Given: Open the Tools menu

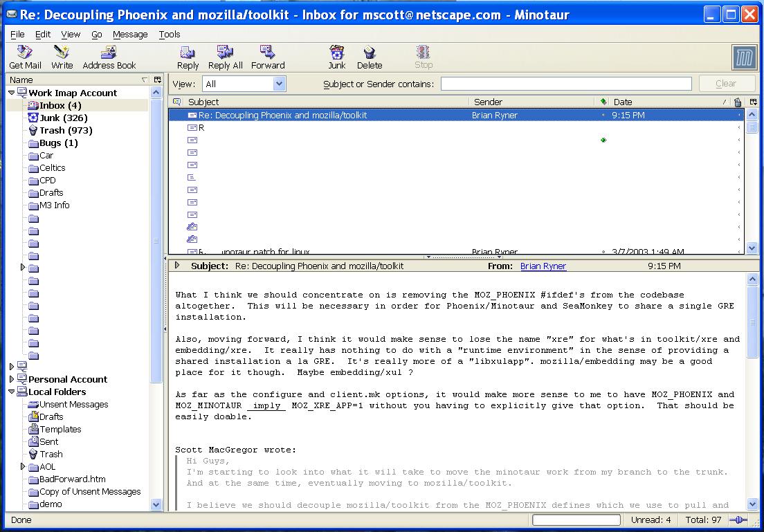Looking at the screenshot, I should pyautogui.click(x=169, y=34).
